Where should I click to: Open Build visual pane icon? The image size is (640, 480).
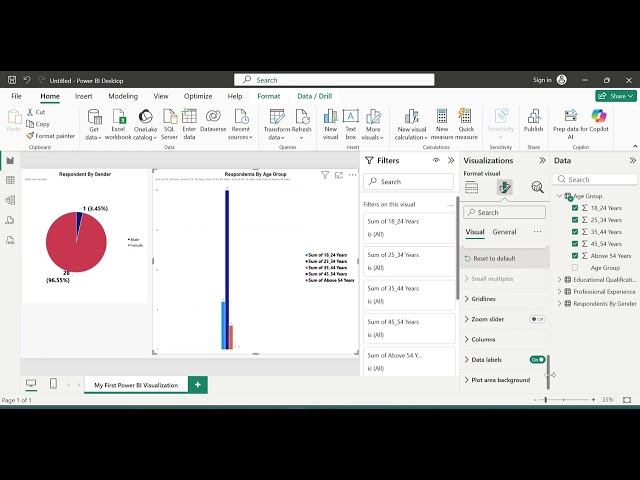click(471, 187)
